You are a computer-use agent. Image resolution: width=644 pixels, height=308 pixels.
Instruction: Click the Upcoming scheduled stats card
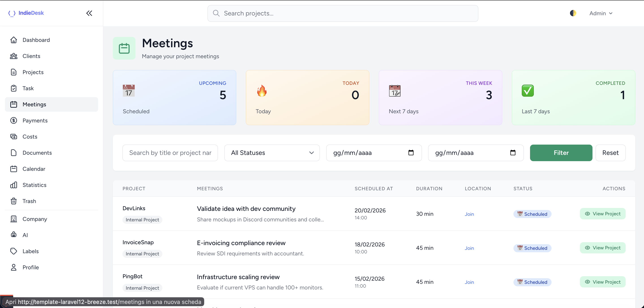174,98
